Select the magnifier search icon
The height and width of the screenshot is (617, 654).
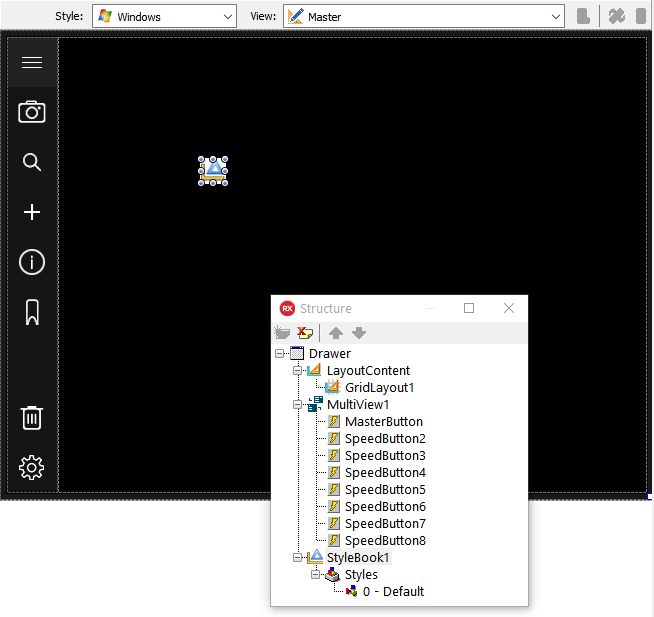(x=32, y=162)
